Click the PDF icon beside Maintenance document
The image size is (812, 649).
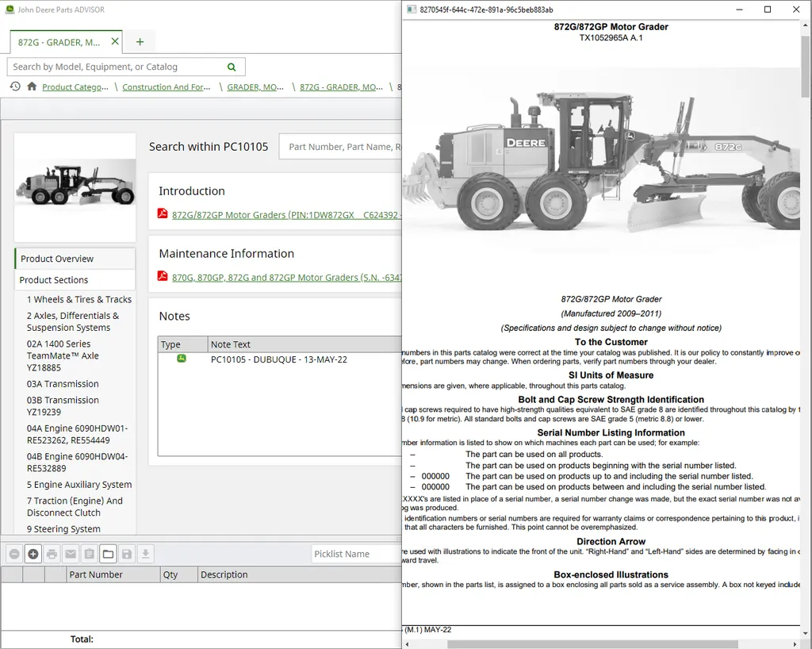163,276
